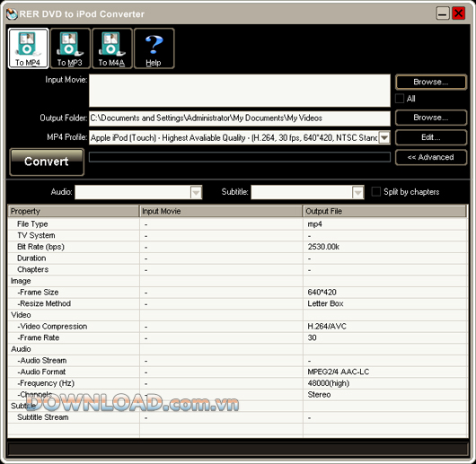This screenshot has width=476, height=464.
Task: Click the Output File column header
Action: (x=384, y=211)
